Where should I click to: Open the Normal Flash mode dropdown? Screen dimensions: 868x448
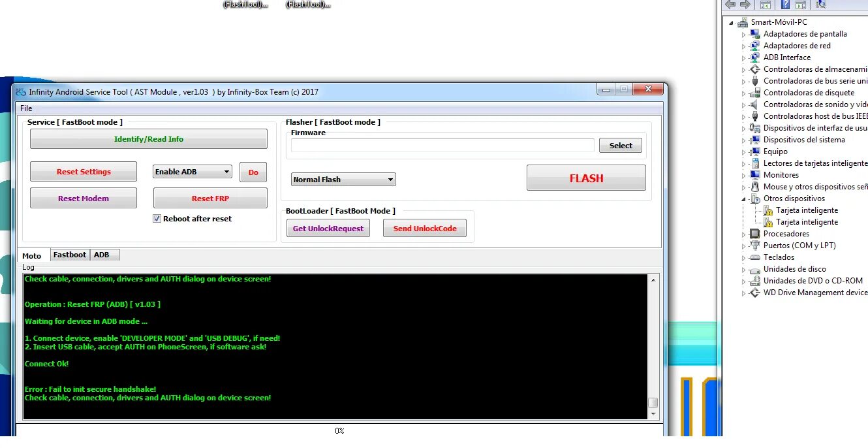tap(343, 180)
